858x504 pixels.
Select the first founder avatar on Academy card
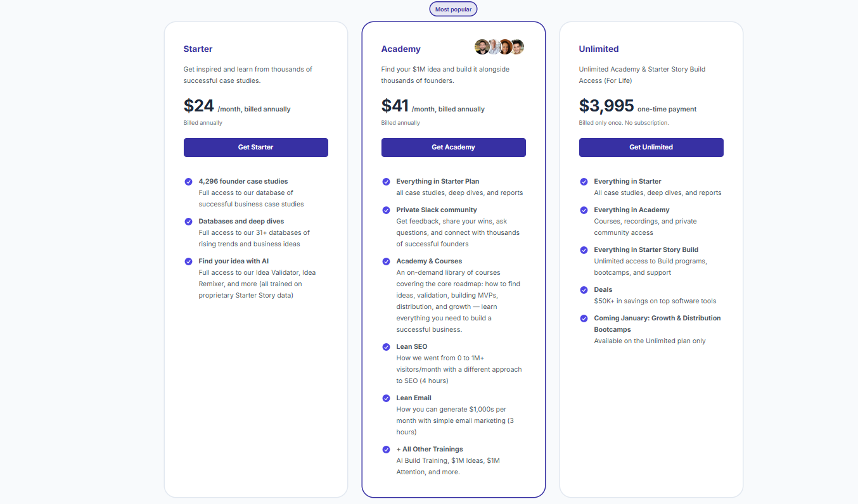pyautogui.click(x=482, y=46)
